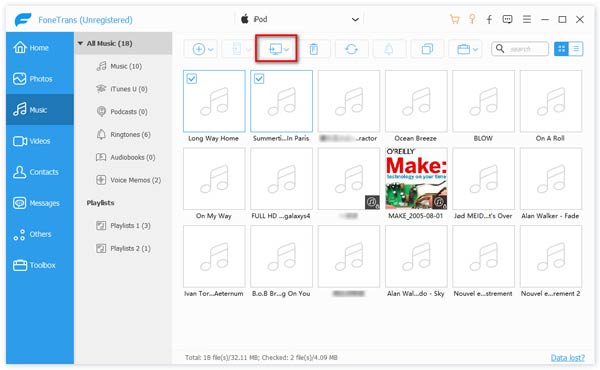Click the Export to device phone icon

237,49
